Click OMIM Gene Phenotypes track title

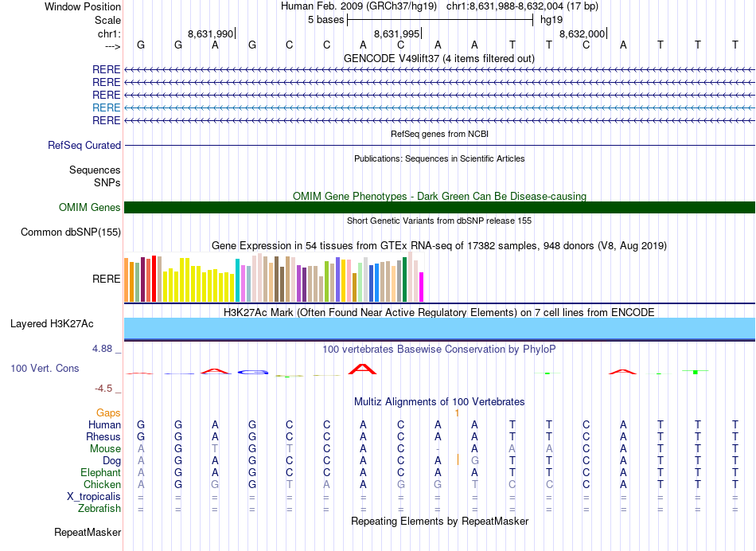[439, 197]
